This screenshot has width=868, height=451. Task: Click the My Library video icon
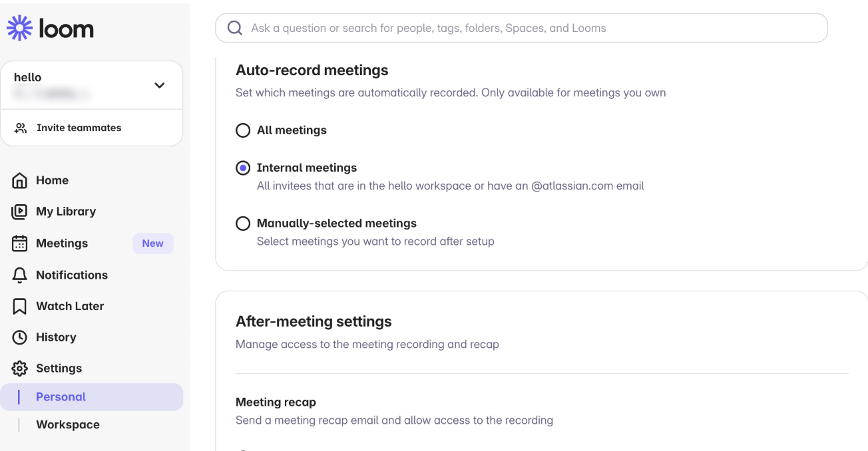pos(20,212)
